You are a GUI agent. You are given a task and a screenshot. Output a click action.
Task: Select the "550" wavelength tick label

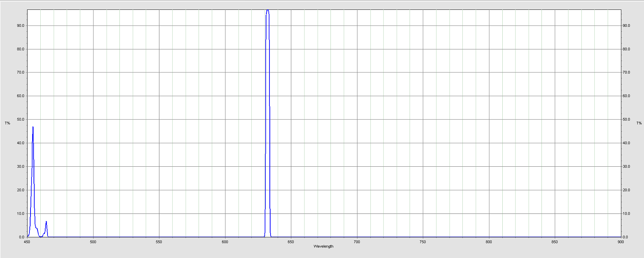click(x=159, y=242)
